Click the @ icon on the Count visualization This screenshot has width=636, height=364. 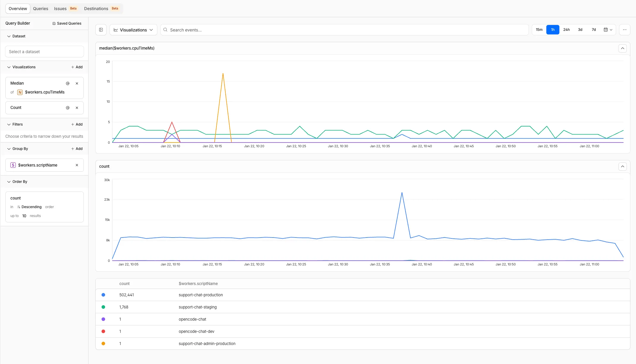click(68, 108)
